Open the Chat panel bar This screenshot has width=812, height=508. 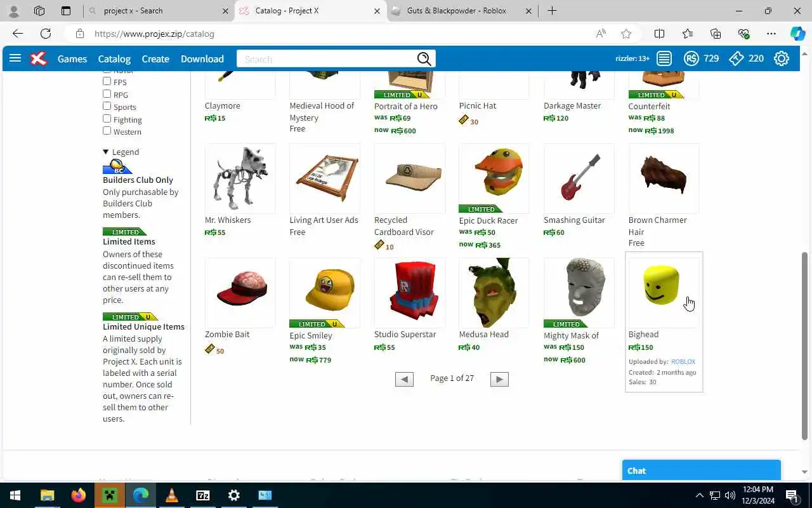pos(701,471)
